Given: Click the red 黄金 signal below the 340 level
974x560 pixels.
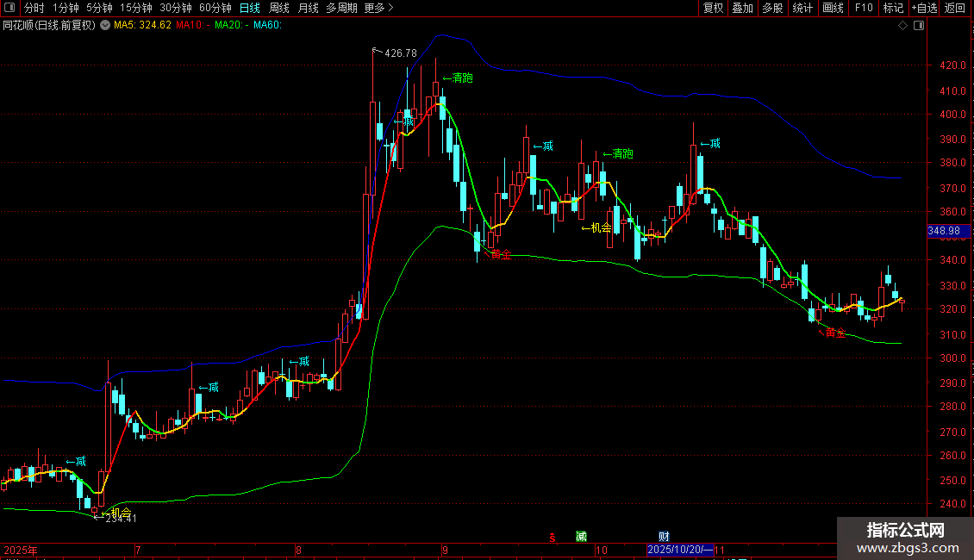Looking at the screenshot, I should (x=497, y=254).
